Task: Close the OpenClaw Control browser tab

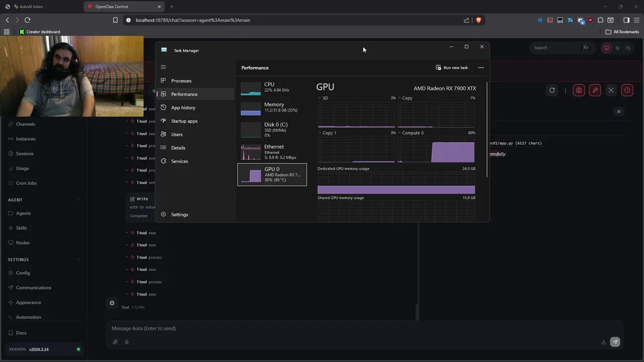Action: pyautogui.click(x=159, y=7)
